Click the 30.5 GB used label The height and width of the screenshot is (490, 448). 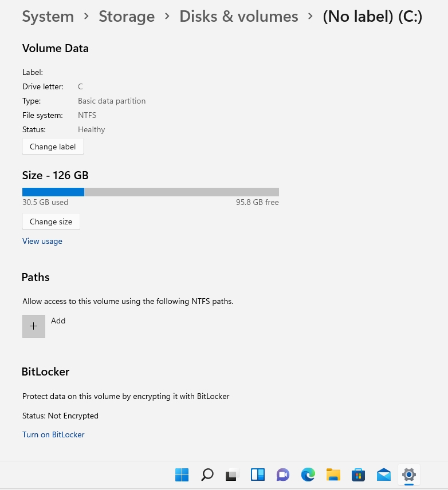point(45,202)
